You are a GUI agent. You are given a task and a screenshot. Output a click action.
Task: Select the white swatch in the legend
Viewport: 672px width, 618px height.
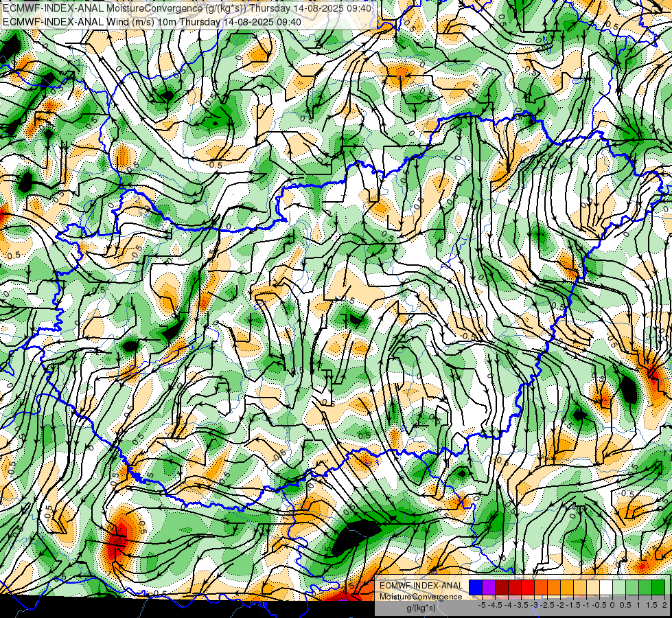tap(606, 587)
